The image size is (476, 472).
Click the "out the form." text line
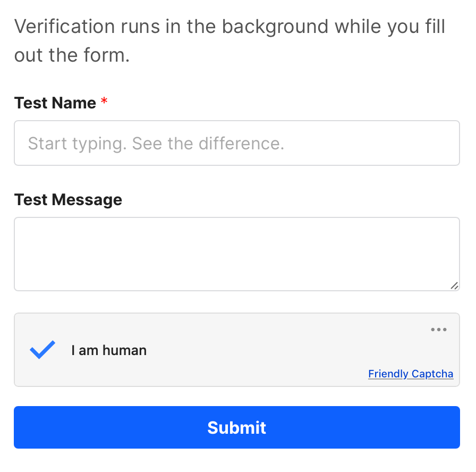tap(72, 55)
